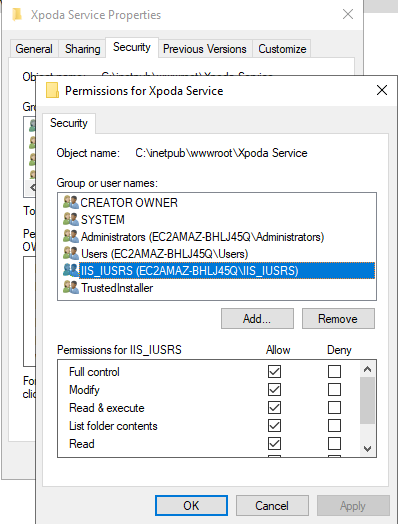Close the Permissions for Xpoda Service dialog
This screenshot has width=398, height=524.
[382, 90]
